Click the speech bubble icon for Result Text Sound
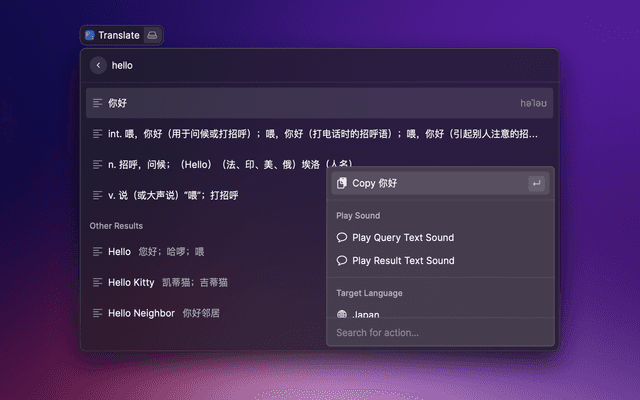 point(342,261)
